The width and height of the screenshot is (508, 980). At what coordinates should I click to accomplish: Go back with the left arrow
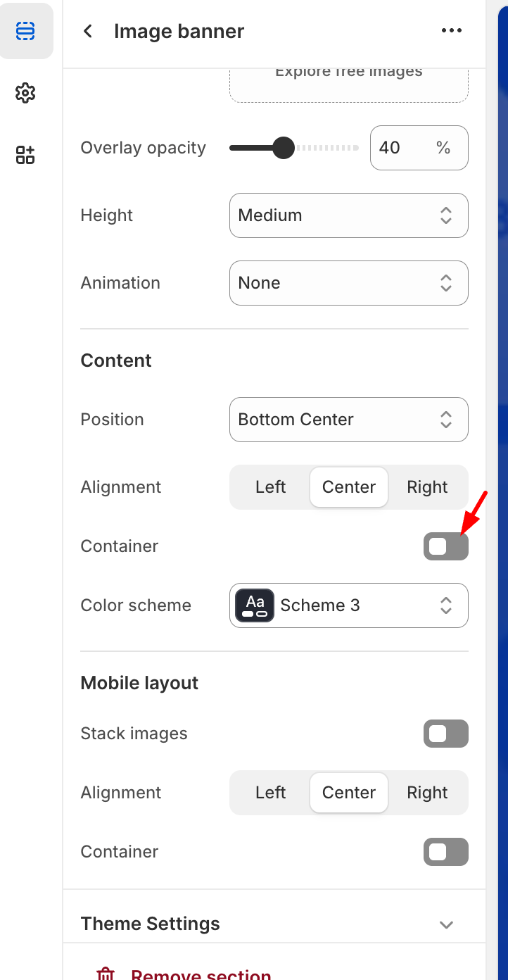pyautogui.click(x=88, y=31)
